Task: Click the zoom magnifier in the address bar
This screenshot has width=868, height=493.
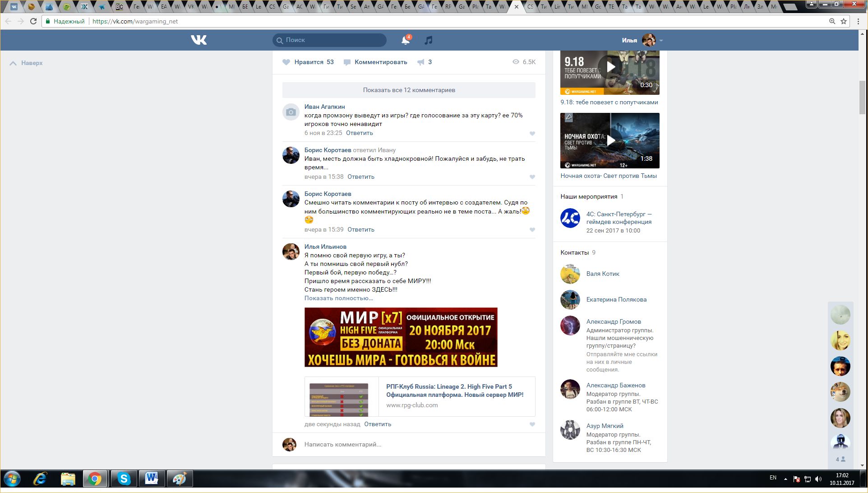Action: [x=832, y=21]
